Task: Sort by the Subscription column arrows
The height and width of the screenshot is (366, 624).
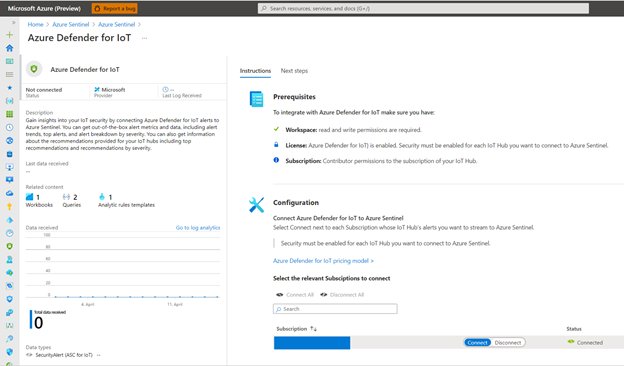Action: 314,329
